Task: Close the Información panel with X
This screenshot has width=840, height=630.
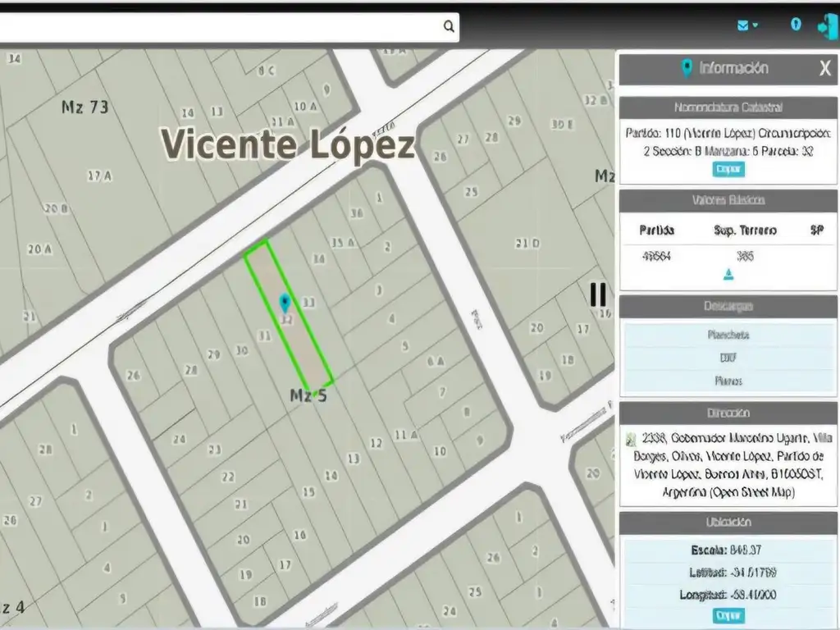Action: [824, 69]
